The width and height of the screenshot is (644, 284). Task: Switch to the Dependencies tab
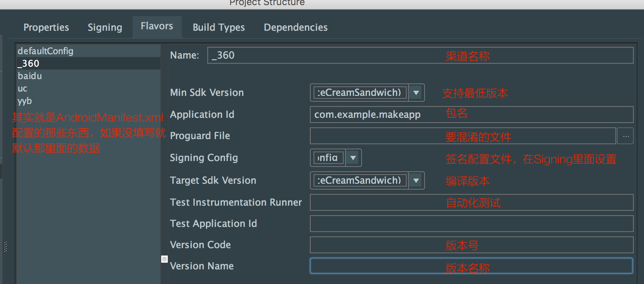296,27
